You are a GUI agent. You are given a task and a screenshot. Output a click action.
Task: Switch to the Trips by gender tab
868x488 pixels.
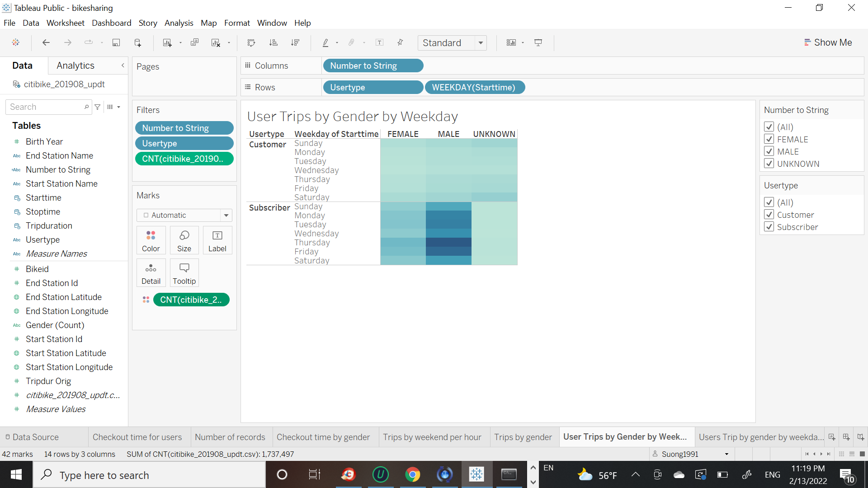[523, 437]
